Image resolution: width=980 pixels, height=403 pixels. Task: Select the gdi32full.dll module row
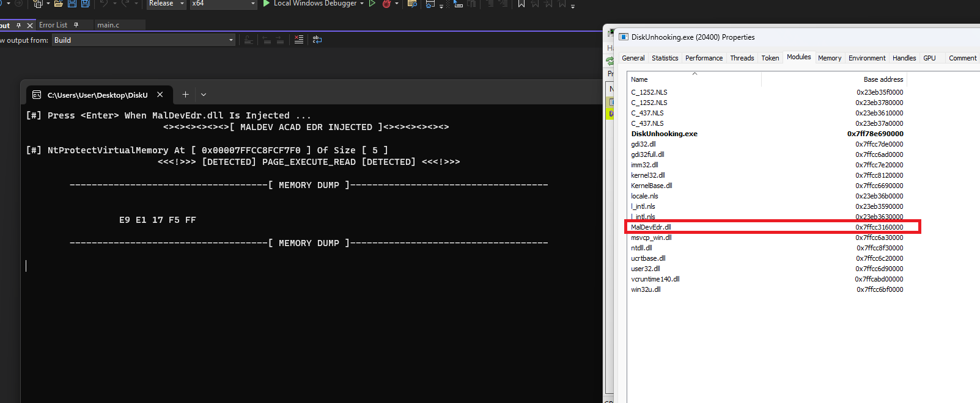(x=767, y=154)
